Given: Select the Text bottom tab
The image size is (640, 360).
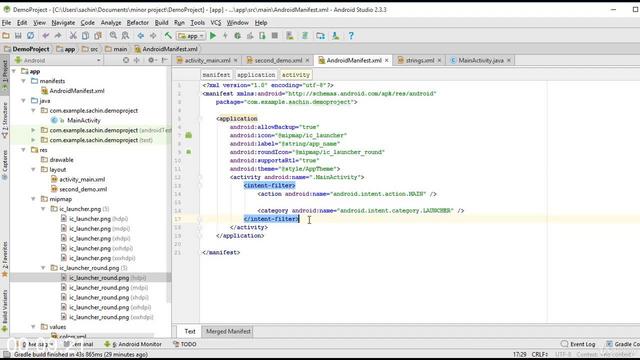Looking at the screenshot, I should (x=190, y=331).
